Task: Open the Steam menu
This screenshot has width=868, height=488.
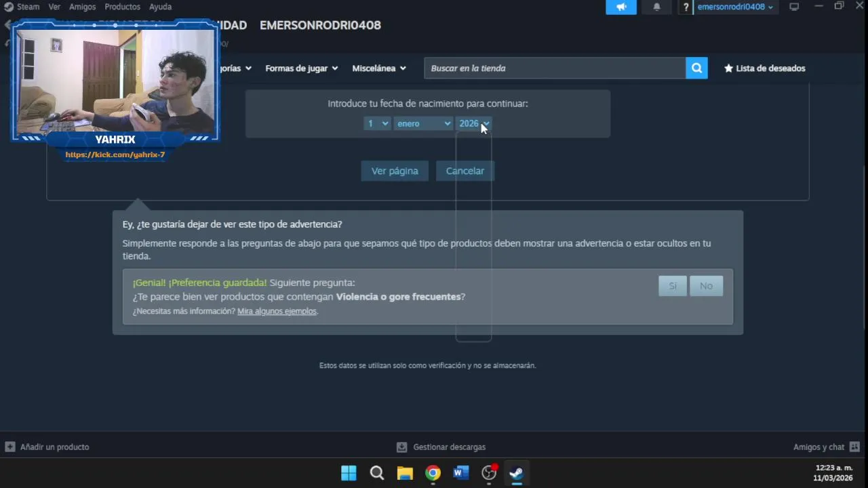Action: pos(28,7)
